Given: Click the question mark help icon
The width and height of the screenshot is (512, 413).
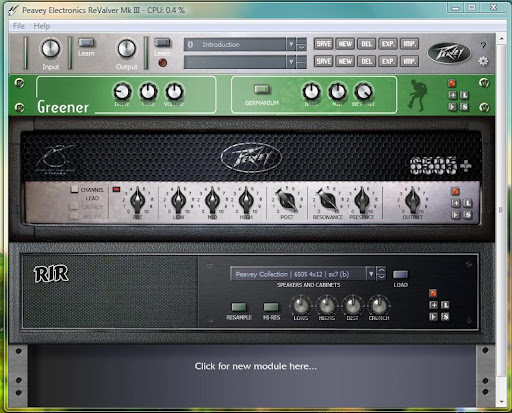Looking at the screenshot, I should [483, 46].
